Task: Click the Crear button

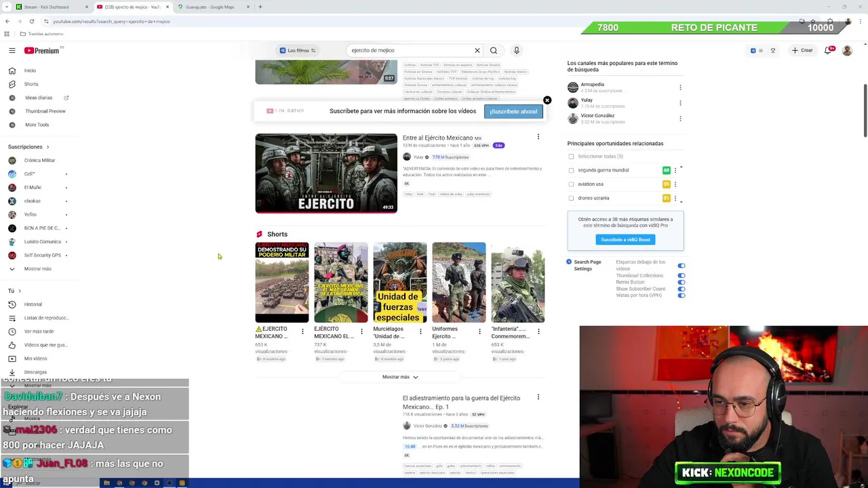Action: pos(802,51)
